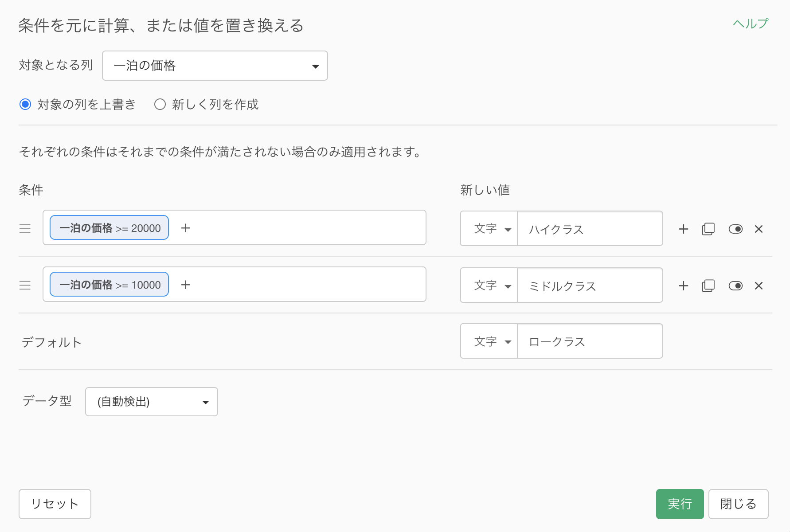Add a condition after the ハイクラス row
Viewport: 790px width, 532px height.
[683, 229]
